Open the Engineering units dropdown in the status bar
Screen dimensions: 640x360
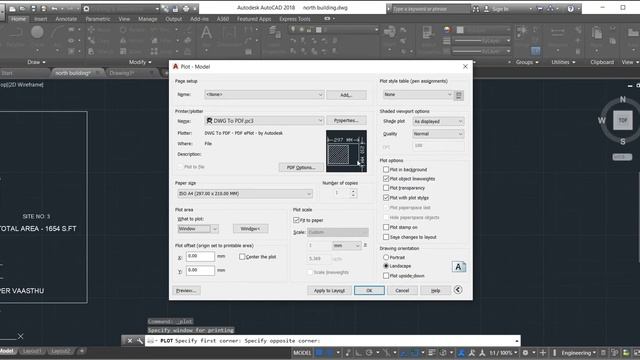click(x=578, y=353)
